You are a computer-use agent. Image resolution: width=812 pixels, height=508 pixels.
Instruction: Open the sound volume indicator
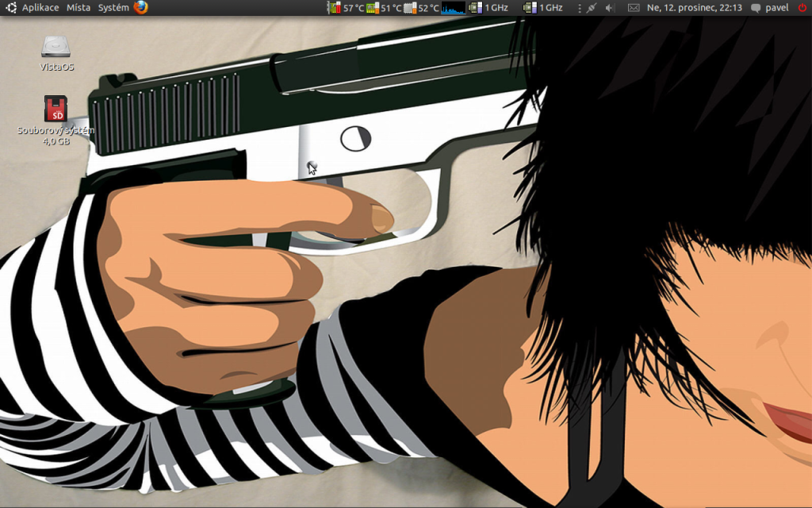click(x=610, y=8)
